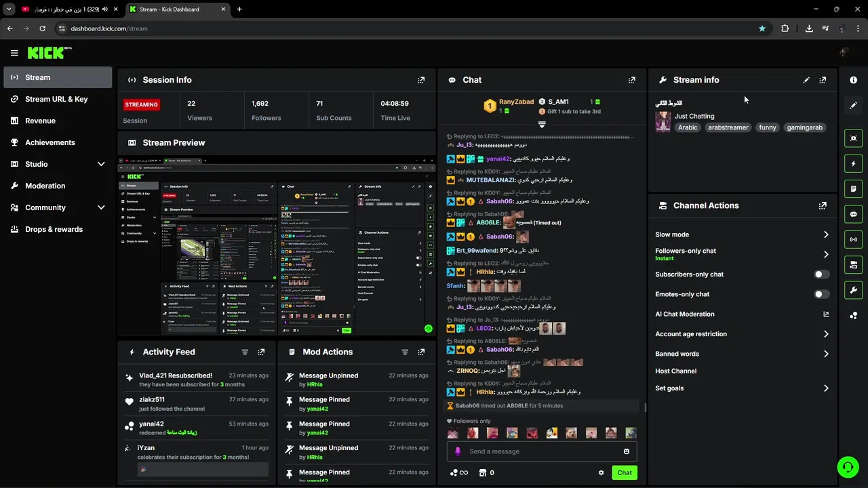
Task: Open Slow mode settings
Action: click(743, 235)
